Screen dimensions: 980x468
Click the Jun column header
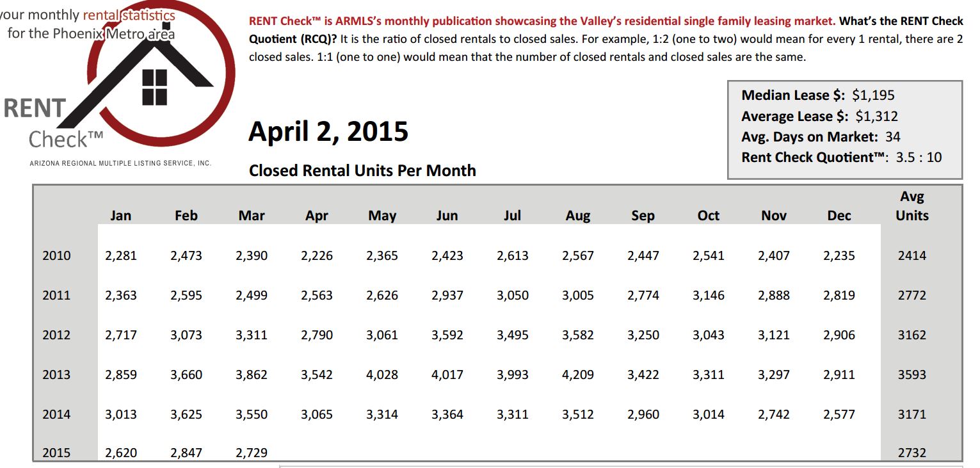(x=447, y=216)
